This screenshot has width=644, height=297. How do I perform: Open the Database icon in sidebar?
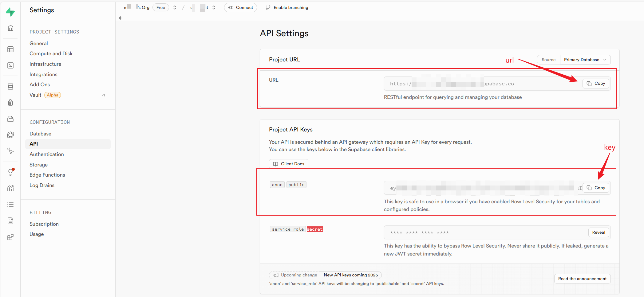click(10, 87)
